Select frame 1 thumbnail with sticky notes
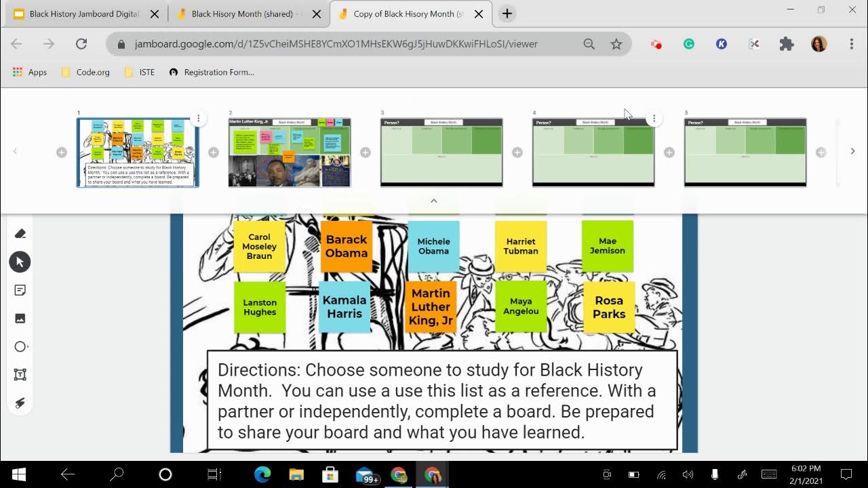Viewport: 868px width, 488px height. [x=138, y=152]
